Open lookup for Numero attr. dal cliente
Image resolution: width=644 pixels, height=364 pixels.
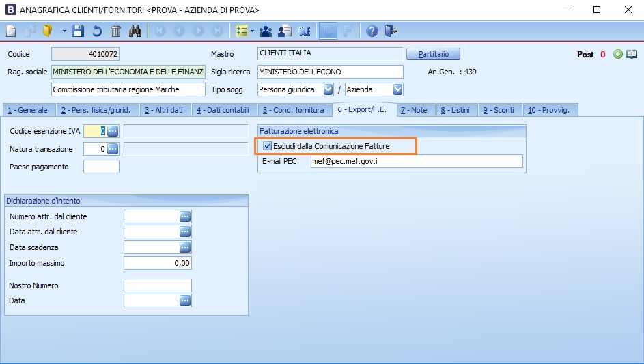point(185,216)
